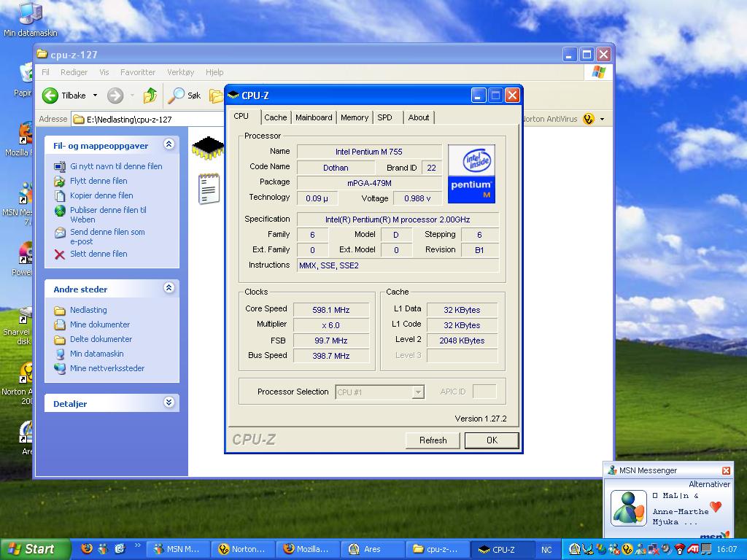This screenshot has width=747, height=560.
Task: Close the MSN Messenger notification popup
Action: pos(726,470)
